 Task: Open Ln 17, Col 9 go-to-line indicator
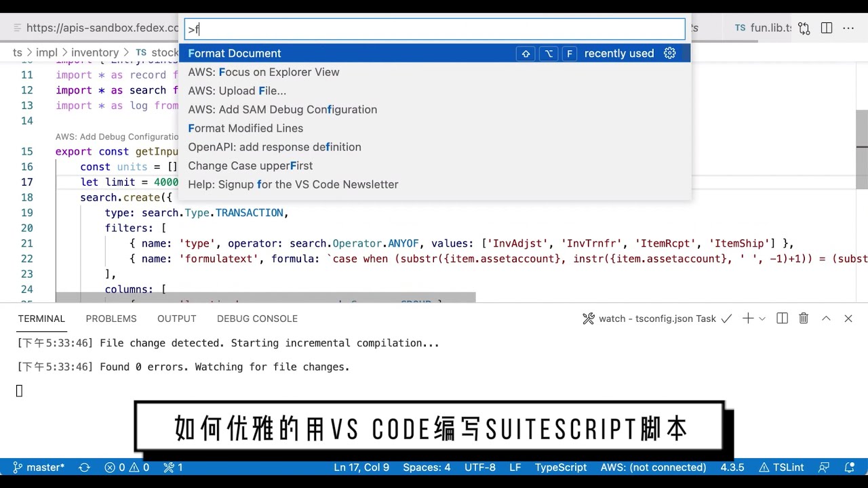361,467
